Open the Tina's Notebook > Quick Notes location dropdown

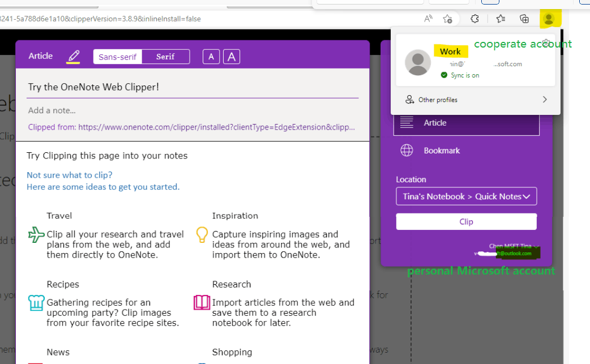tap(466, 196)
